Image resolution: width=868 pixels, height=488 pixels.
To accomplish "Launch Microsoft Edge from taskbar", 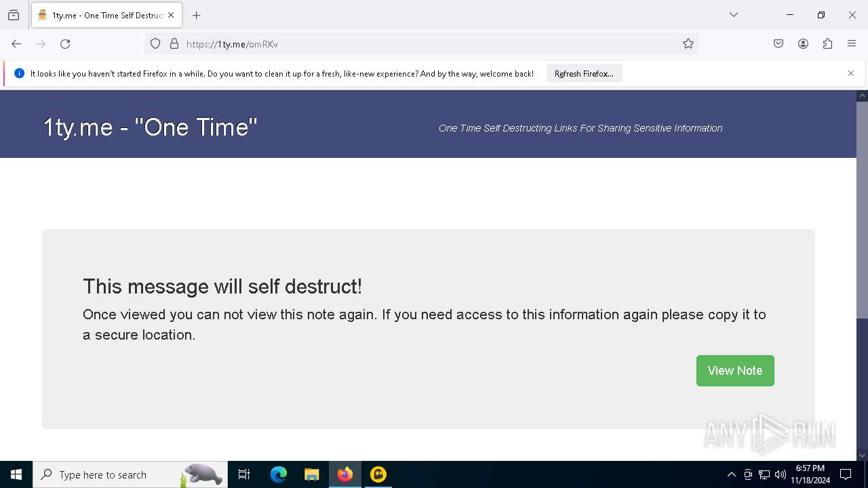I will pyautogui.click(x=279, y=474).
